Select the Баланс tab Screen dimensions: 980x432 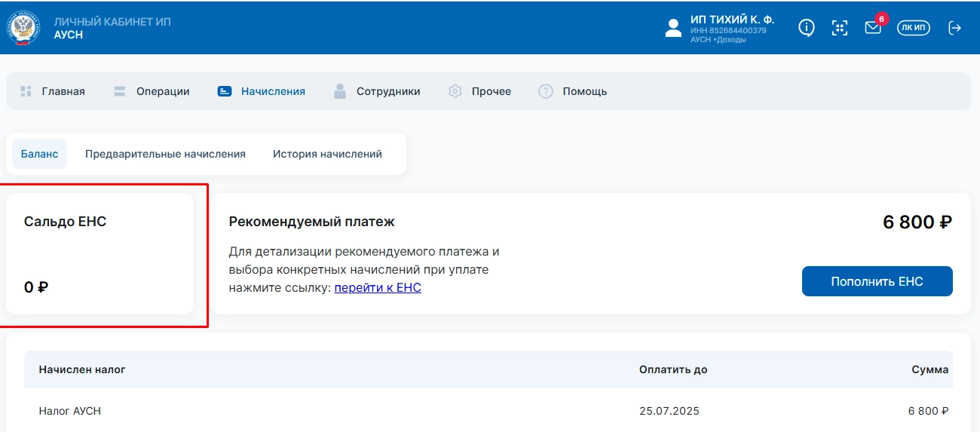point(39,154)
